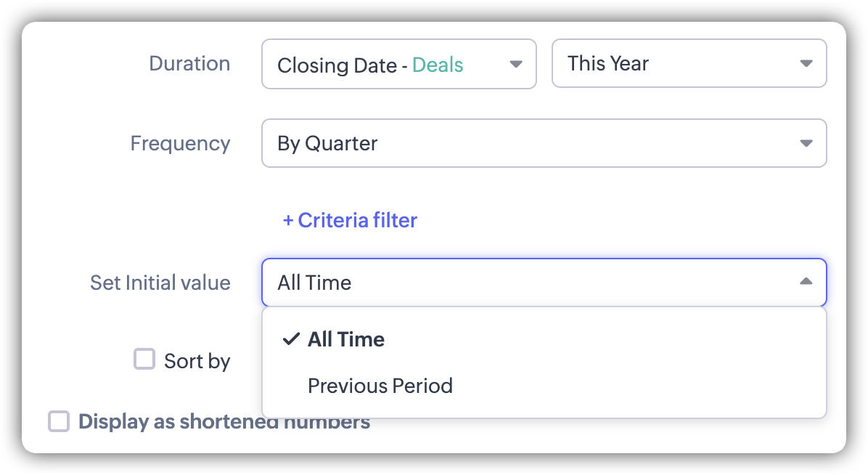Choose Previous Period from the list

coord(380,385)
